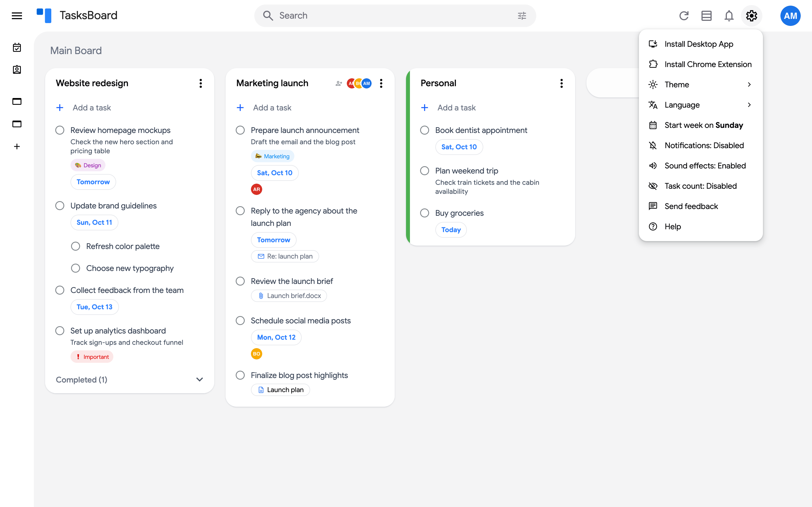
Task: Complete the Review homepage mockups task
Action: point(60,130)
